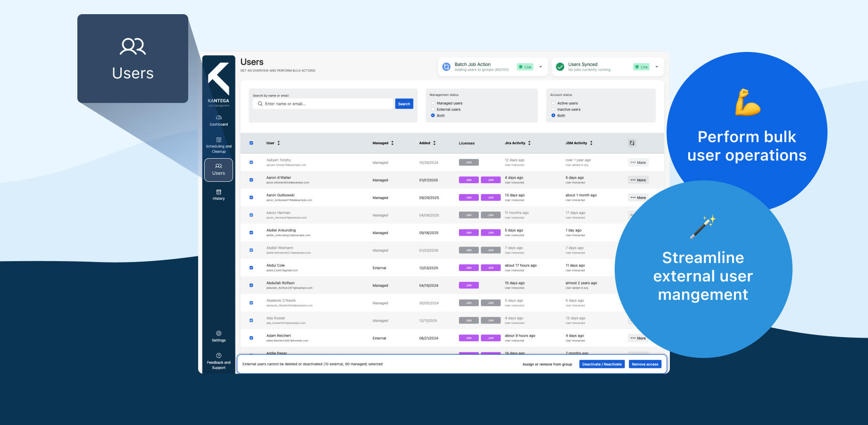Go to Scheduling and Cleanup
Viewport: 868px width, 425px height.
[x=218, y=145]
